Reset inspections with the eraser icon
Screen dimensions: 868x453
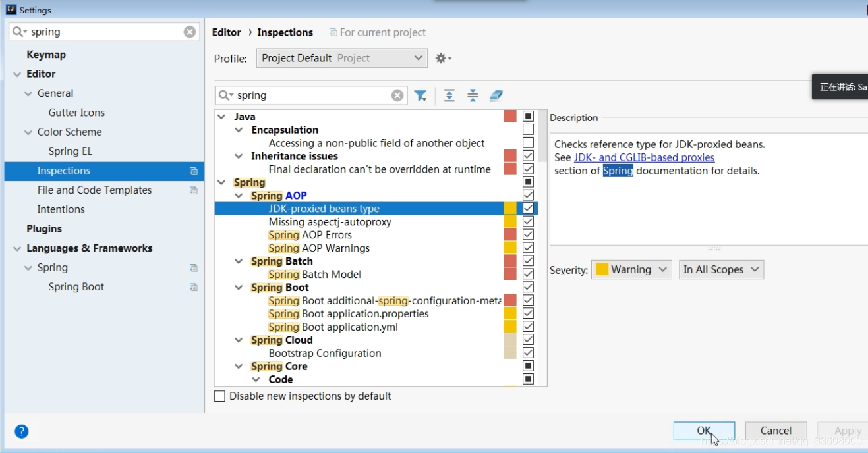(496, 95)
